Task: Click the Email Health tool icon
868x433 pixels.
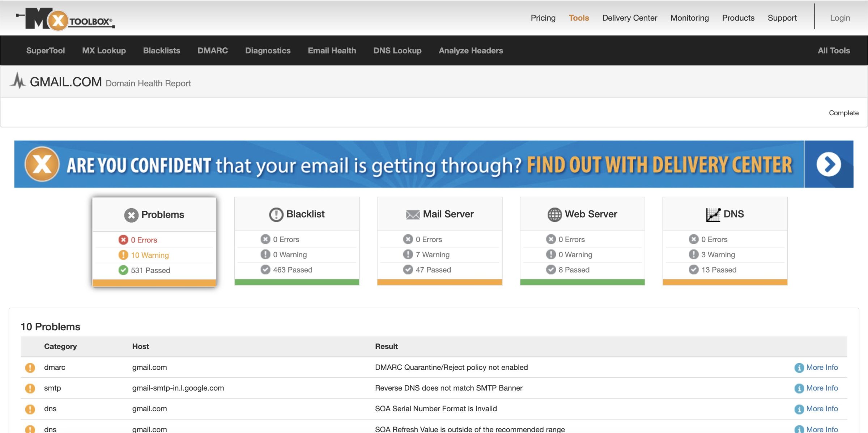Action: click(x=332, y=50)
